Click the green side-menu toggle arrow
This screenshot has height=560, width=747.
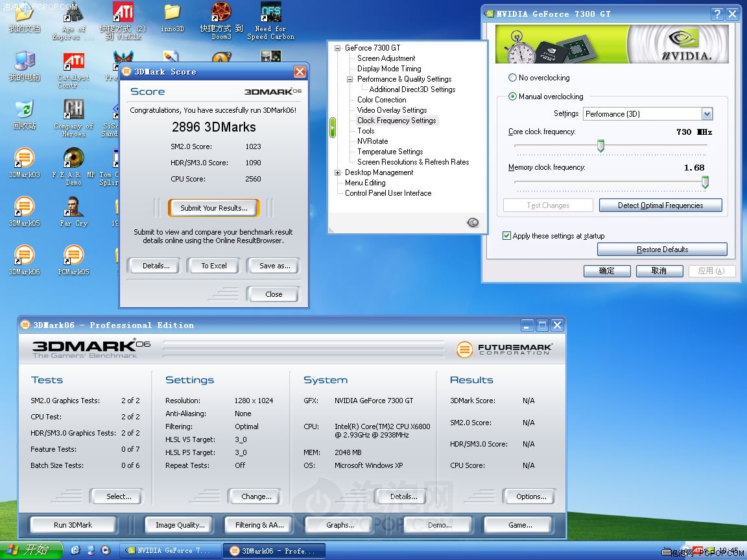coord(333,128)
